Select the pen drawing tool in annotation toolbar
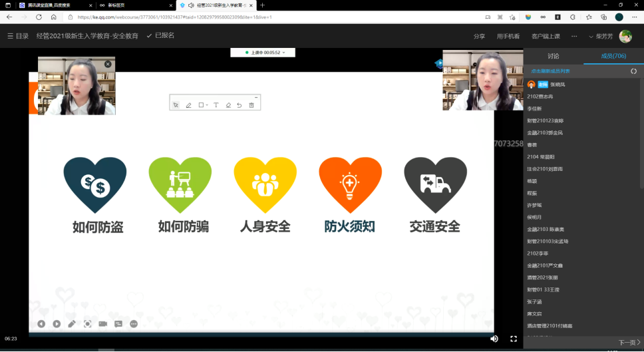Image resolution: width=644 pixels, height=352 pixels. [188, 105]
